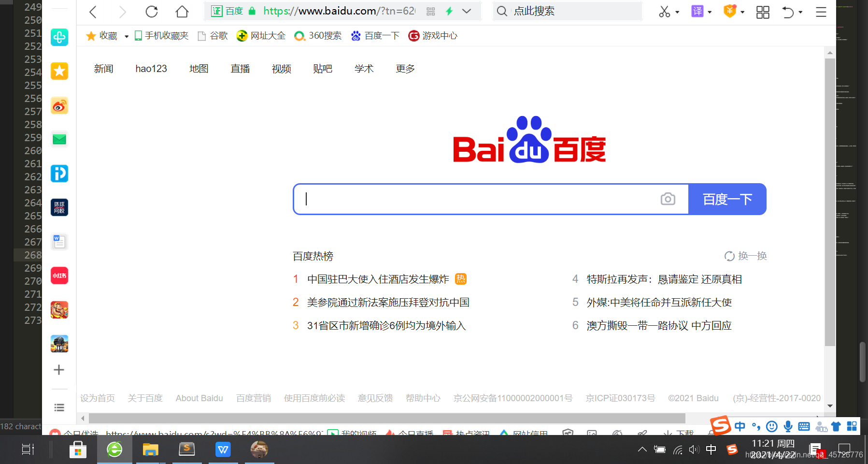Image resolution: width=868 pixels, height=464 pixels.
Task: Click the page horizontal scrollbar thumb
Action: (x=387, y=418)
